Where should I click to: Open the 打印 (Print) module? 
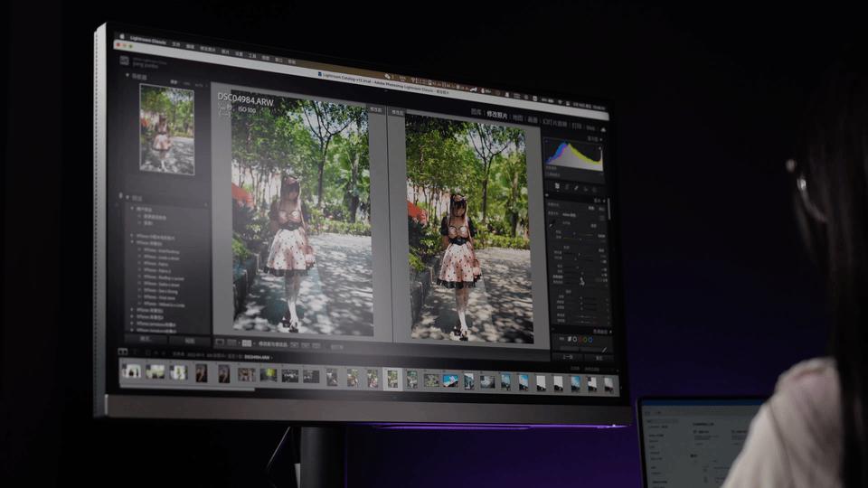pyautogui.click(x=576, y=126)
